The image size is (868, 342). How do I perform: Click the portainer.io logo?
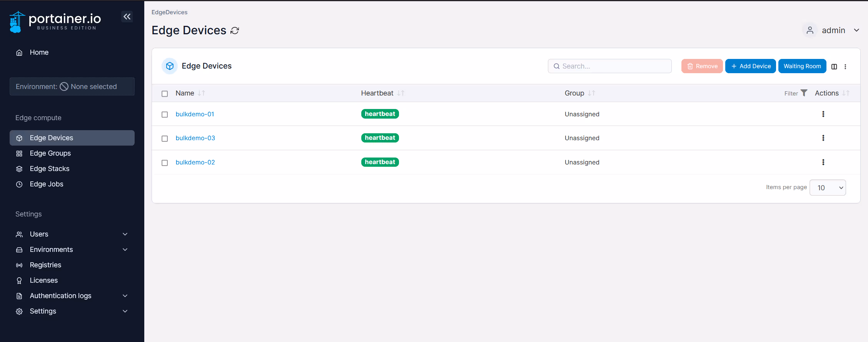pyautogui.click(x=55, y=22)
